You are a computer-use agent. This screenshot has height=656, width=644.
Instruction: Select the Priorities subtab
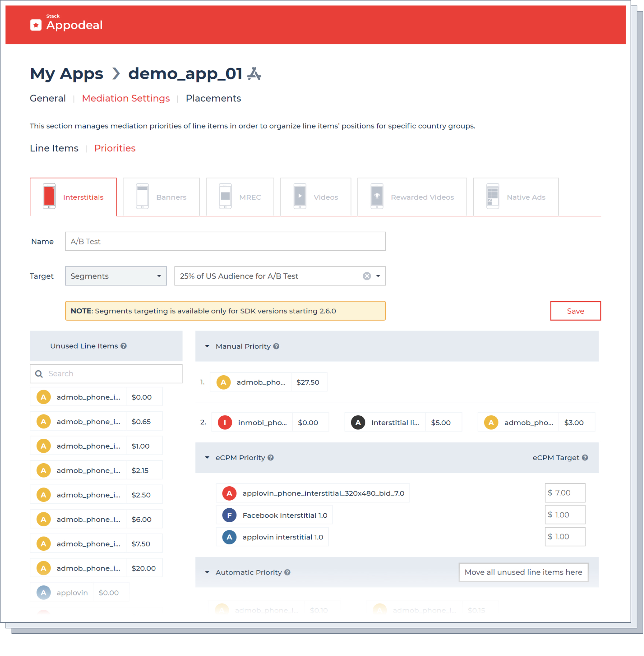coord(115,148)
